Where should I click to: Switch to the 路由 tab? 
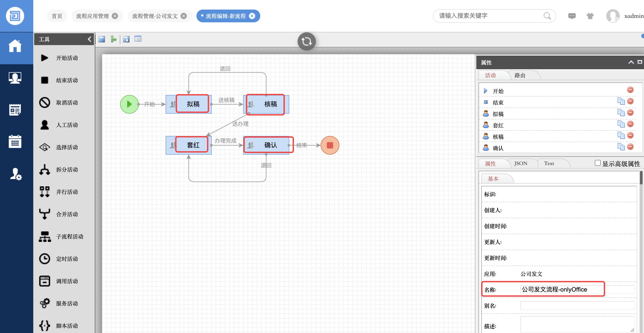click(520, 75)
